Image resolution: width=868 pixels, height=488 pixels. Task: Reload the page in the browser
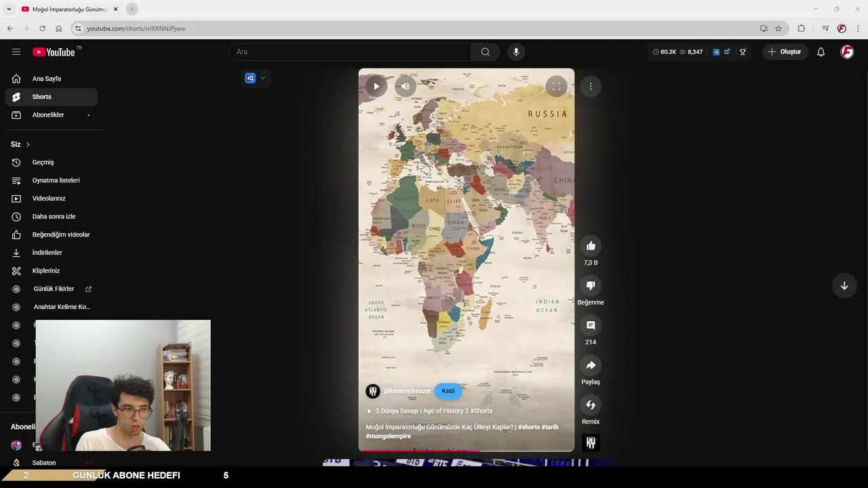[x=42, y=28]
